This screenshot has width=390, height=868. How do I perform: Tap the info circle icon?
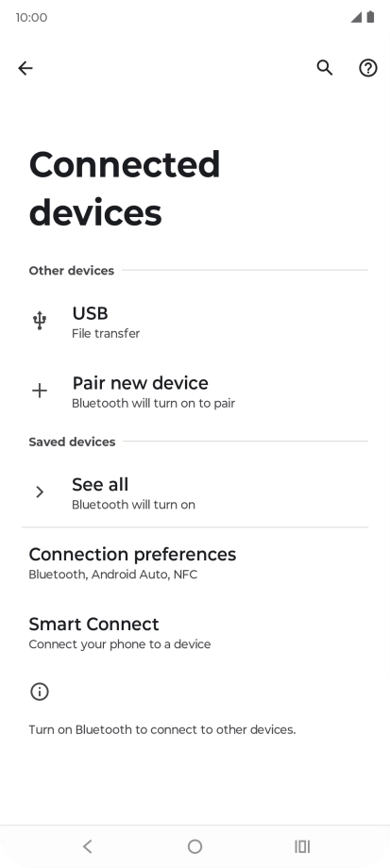coord(40,692)
